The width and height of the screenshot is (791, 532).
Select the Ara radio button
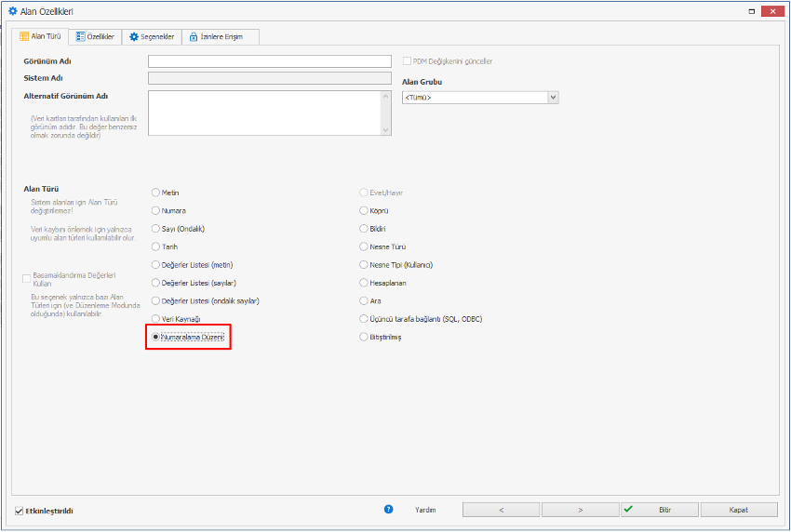click(363, 301)
